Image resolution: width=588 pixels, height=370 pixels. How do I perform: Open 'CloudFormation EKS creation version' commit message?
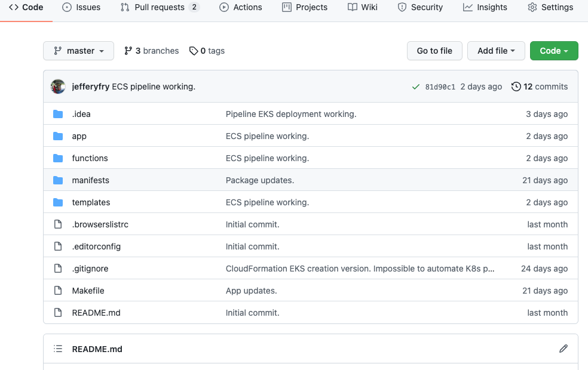(x=360, y=269)
